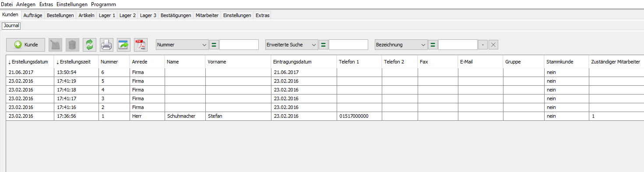
Task: Add new customer with Kunde button
Action: (x=26, y=45)
